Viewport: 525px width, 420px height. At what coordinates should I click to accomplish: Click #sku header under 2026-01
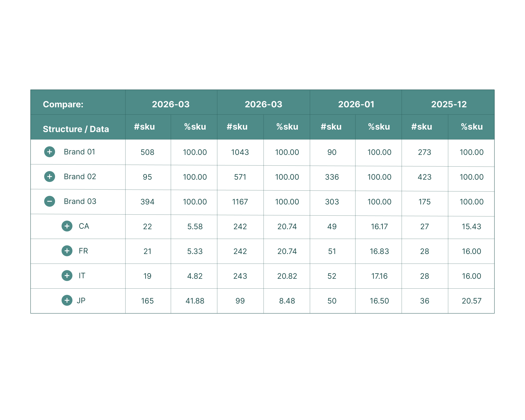pos(331,127)
